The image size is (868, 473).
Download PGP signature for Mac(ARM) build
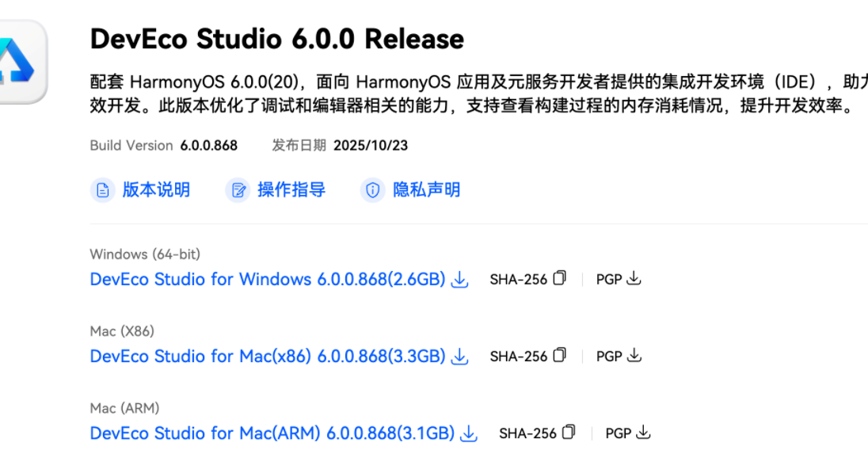pos(643,432)
